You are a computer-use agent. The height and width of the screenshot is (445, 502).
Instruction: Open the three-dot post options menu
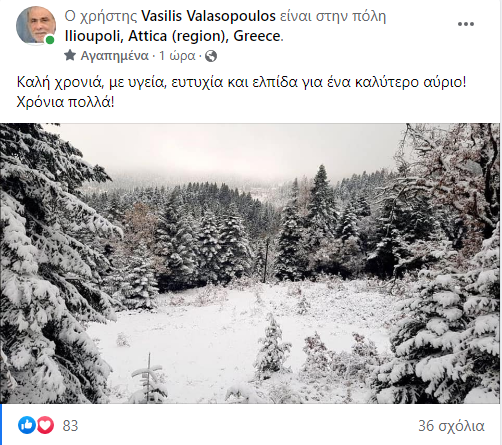466,24
